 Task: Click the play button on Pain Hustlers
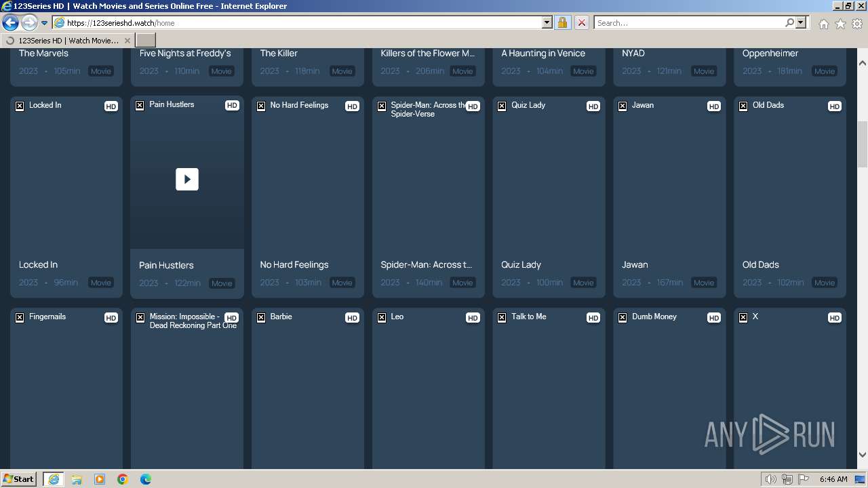[187, 179]
